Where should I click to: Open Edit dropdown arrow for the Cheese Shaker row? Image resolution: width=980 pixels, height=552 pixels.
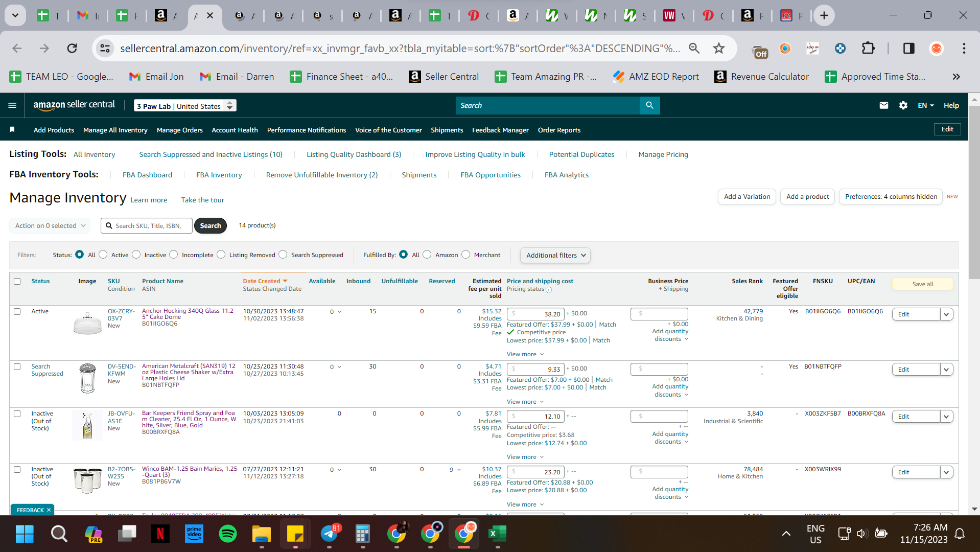click(x=946, y=370)
